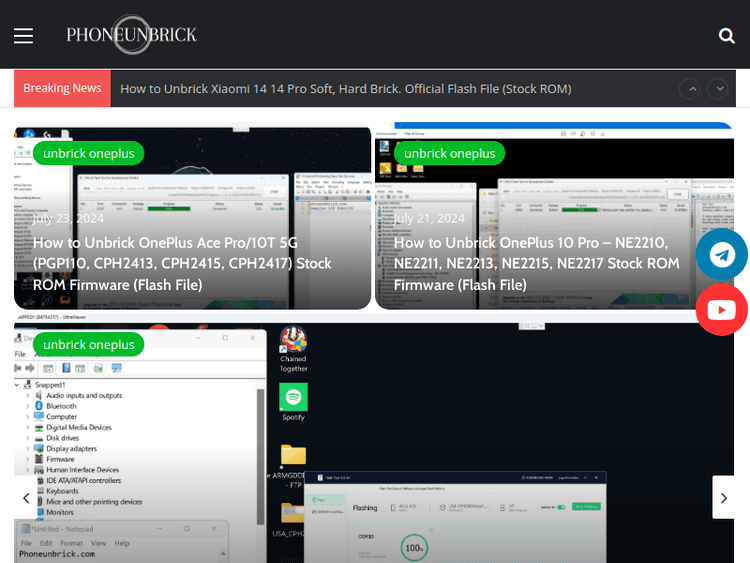Go to previous slide using left arrow
This screenshot has width=750, height=563.
pos(27,498)
